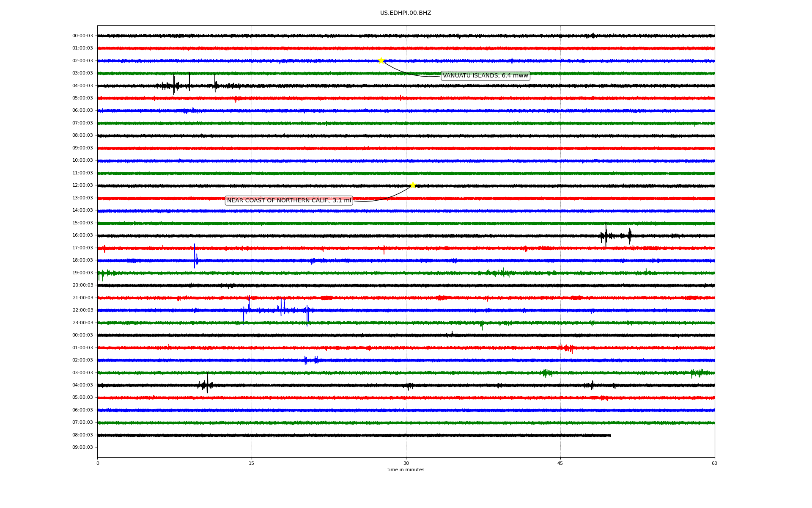812x508 pixels.
Task: Click the 45 minute x-axis tick label
Action: click(560, 463)
